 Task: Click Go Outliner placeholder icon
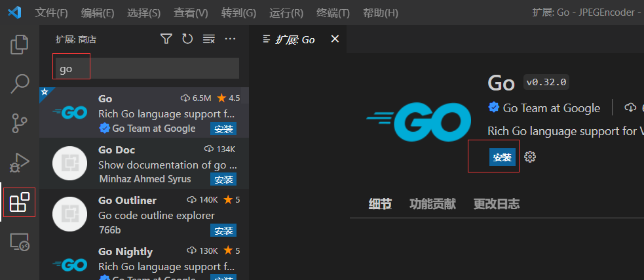70,214
